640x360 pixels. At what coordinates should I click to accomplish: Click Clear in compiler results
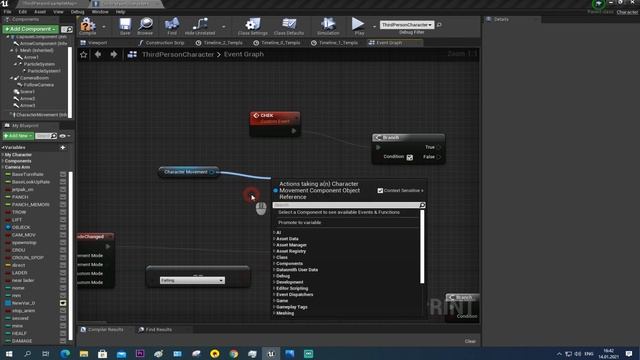pos(470,341)
